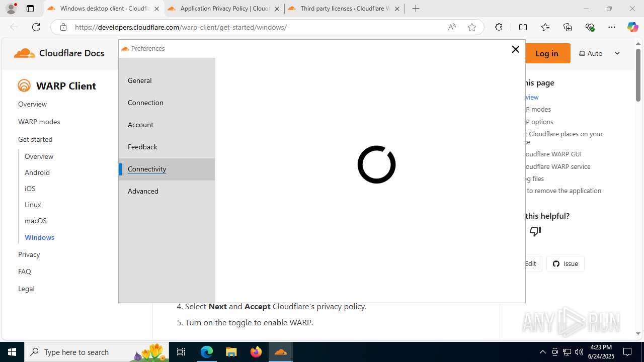Click the thumbs-down feedback icon
This screenshot has width=644, height=362.
[x=535, y=231]
